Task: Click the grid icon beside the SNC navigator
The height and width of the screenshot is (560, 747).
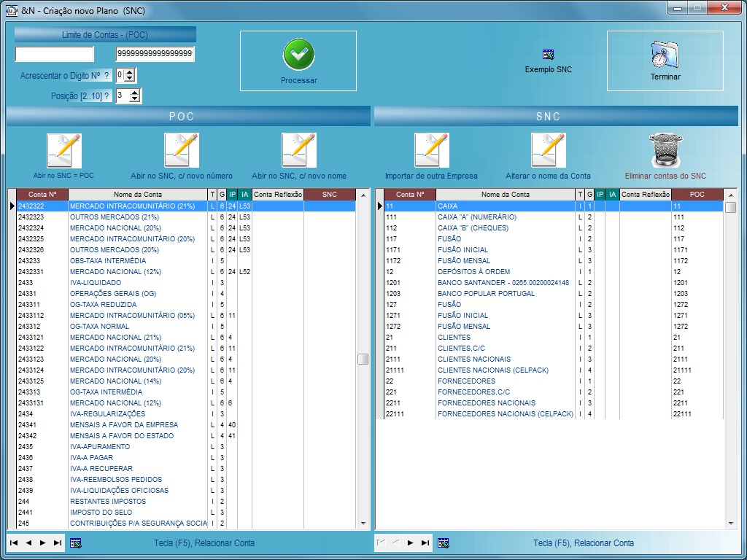Action: point(444,542)
